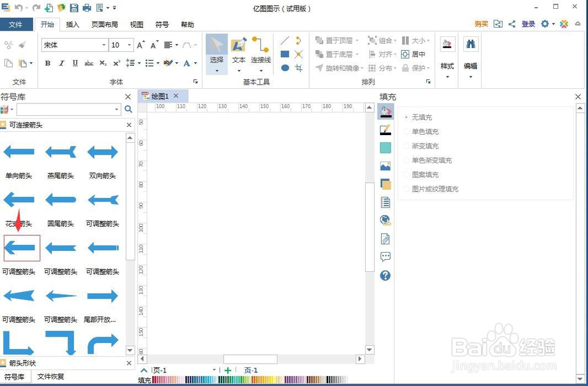Open the 页面布局 ribbon tab
Image resolution: width=588 pixels, height=386 pixels.
tap(104, 25)
